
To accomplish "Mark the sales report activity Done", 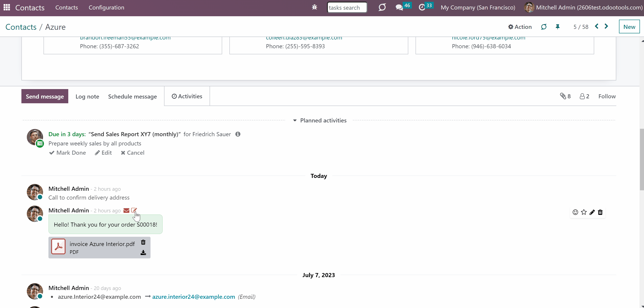I will point(68,153).
